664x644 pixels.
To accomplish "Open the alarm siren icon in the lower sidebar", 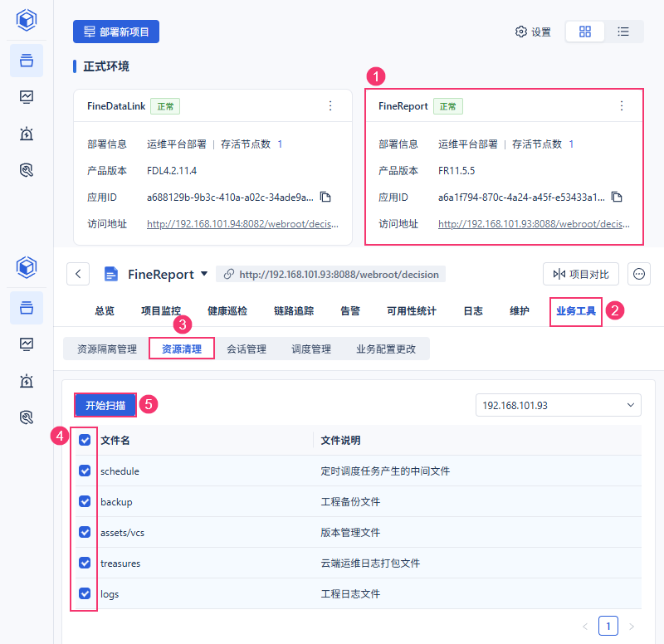I will pyautogui.click(x=27, y=381).
